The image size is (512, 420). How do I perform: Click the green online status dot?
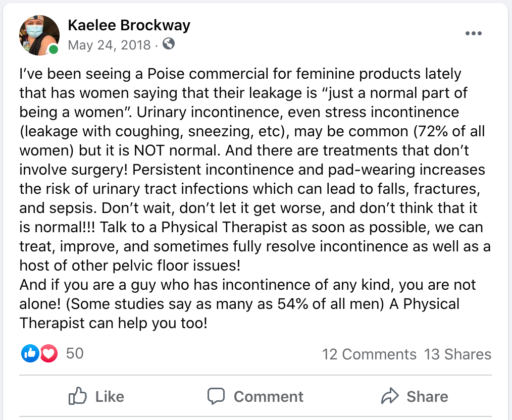53,49
